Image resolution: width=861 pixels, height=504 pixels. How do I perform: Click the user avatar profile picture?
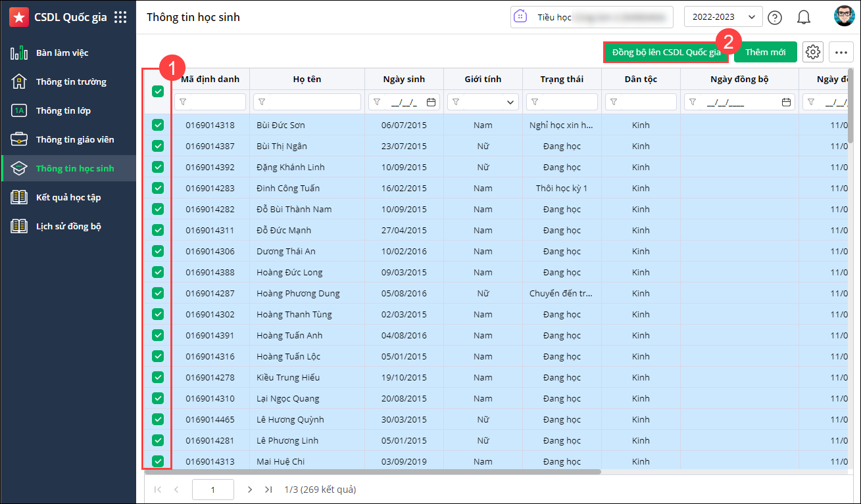click(844, 16)
